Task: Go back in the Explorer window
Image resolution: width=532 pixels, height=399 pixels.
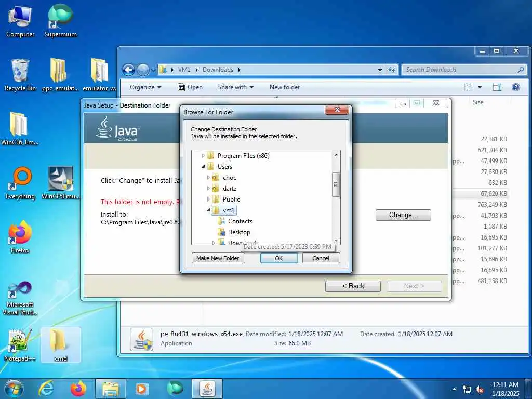Action: [129, 70]
